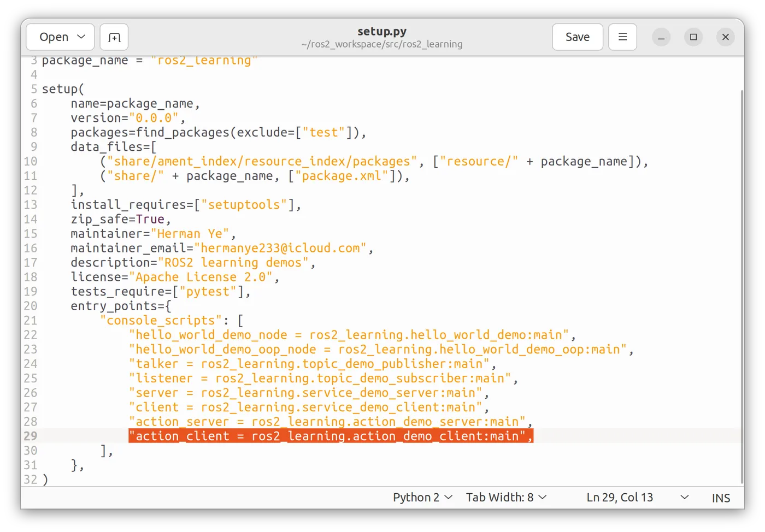This screenshot has height=532, width=765.
Task: Click the file path subtitle ros2_workspace
Action: (382, 44)
